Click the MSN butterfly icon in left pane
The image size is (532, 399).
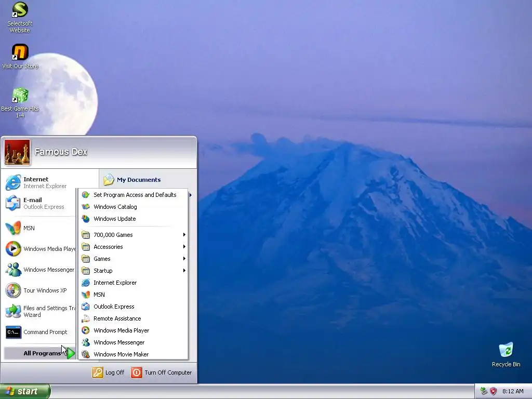coord(13,228)
